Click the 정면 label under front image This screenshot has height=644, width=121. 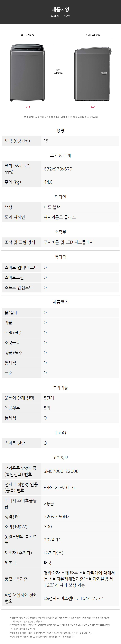(x=27, y=107)
